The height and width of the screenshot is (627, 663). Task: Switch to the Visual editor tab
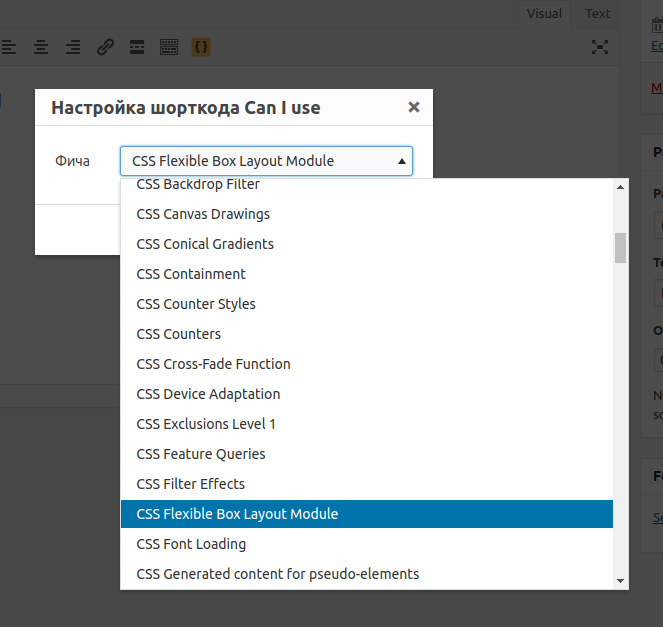pyautogui.click(x=544, y=13)
